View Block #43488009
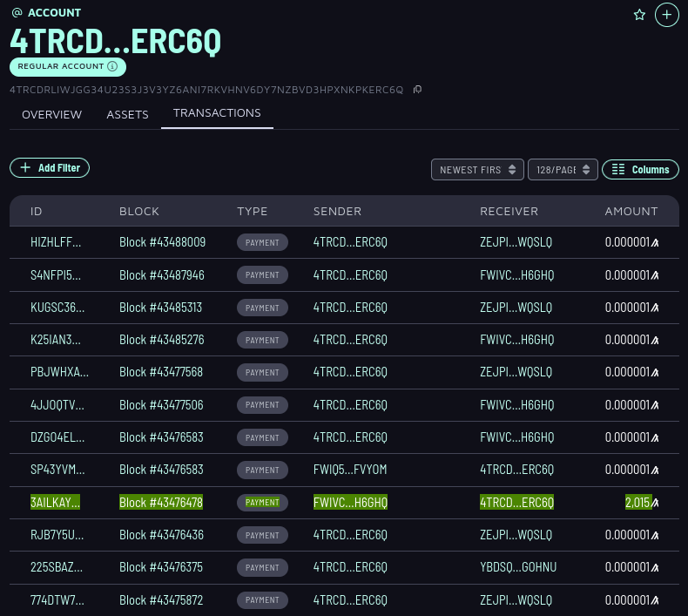 pyautogui.click(x=162, y=242)
